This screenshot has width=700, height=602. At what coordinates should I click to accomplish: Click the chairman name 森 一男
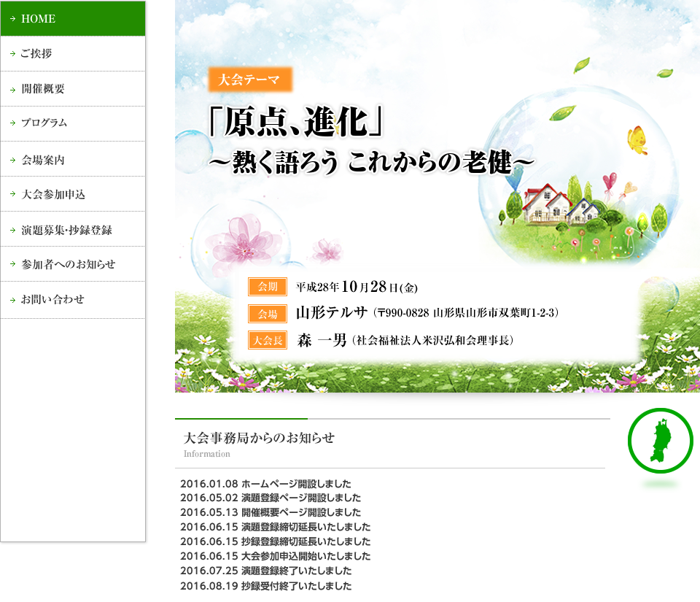tap(322, 340)
